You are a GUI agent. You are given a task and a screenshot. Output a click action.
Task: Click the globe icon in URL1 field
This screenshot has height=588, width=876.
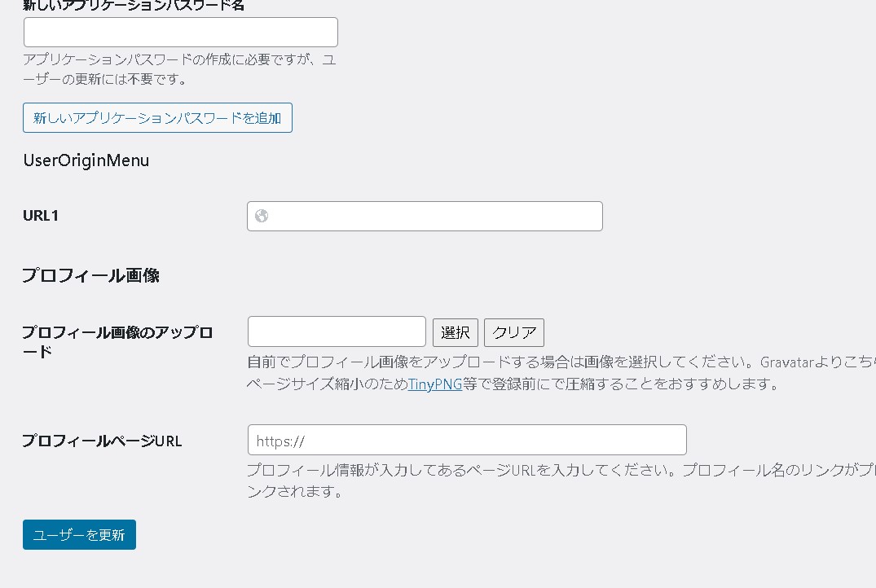[x=262, y=216]
